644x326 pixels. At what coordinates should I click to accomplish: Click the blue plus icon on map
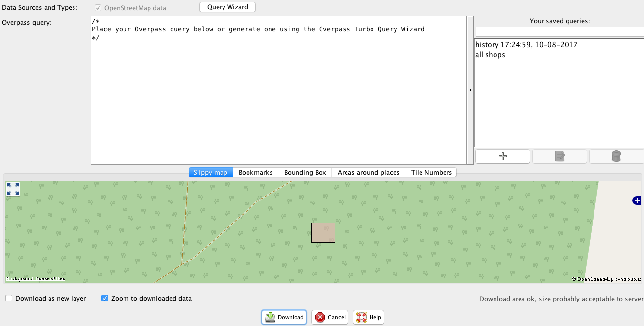(637, 200)
